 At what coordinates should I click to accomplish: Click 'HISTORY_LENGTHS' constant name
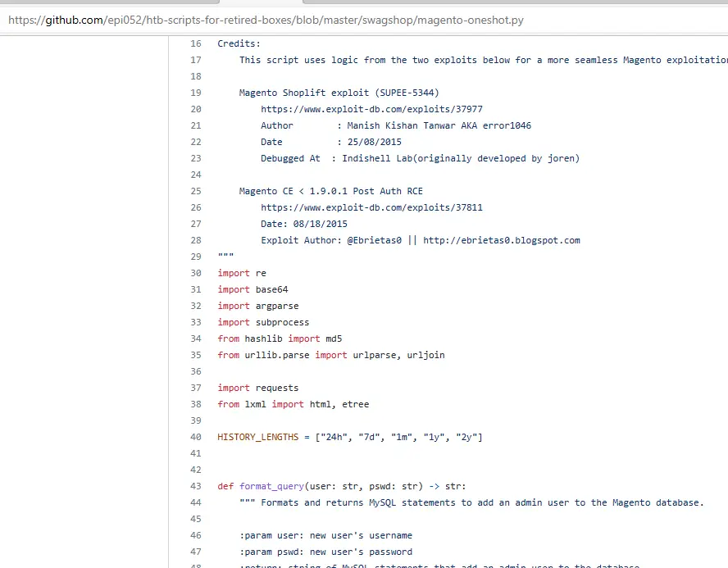coord(258,437)
